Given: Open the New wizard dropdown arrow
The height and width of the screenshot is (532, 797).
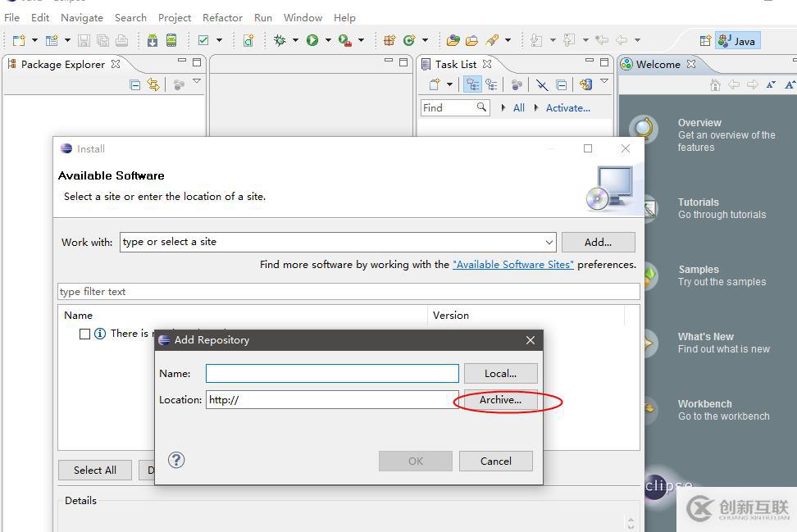Looking at the screenshot, I should (x=34, y=40).
